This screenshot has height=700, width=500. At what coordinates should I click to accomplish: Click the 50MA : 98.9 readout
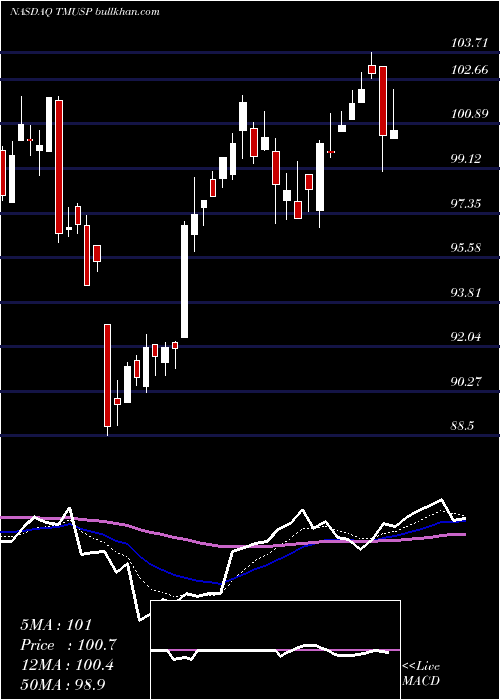pyautogui.click(x=63, y=685)
